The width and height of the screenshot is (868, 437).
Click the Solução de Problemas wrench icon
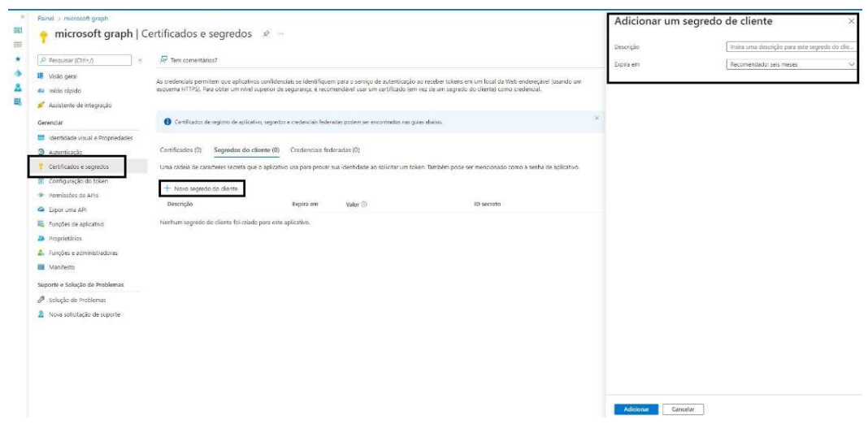click(41, 300)
